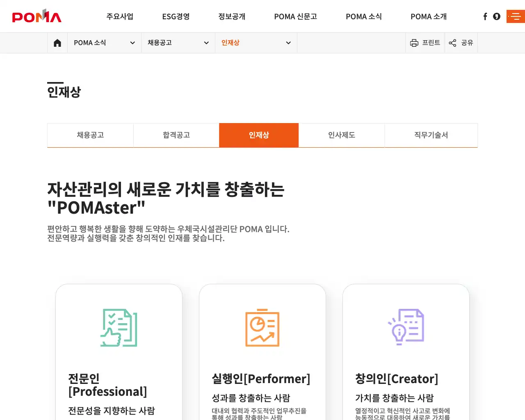Expand the POMA 소식 breadcrumb dropdown
525x420 pixels.
pyautogui.click(x=104, y=43)
